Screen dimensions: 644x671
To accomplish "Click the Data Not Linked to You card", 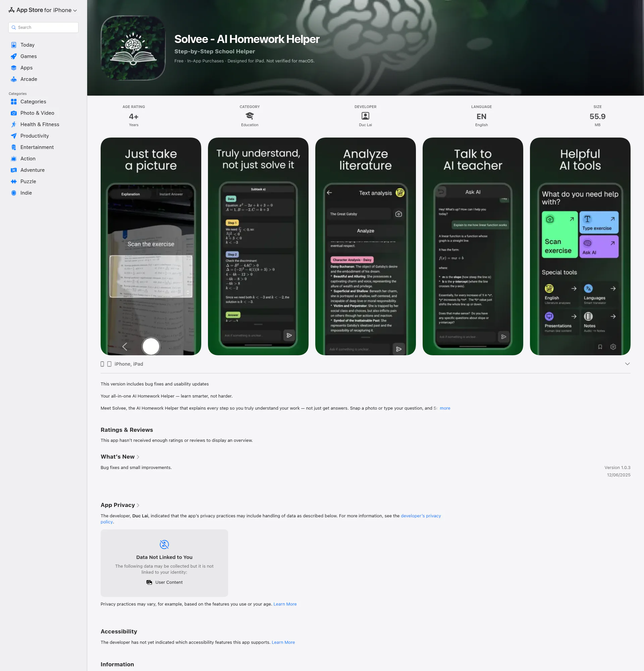I will (x=164, y=563).
